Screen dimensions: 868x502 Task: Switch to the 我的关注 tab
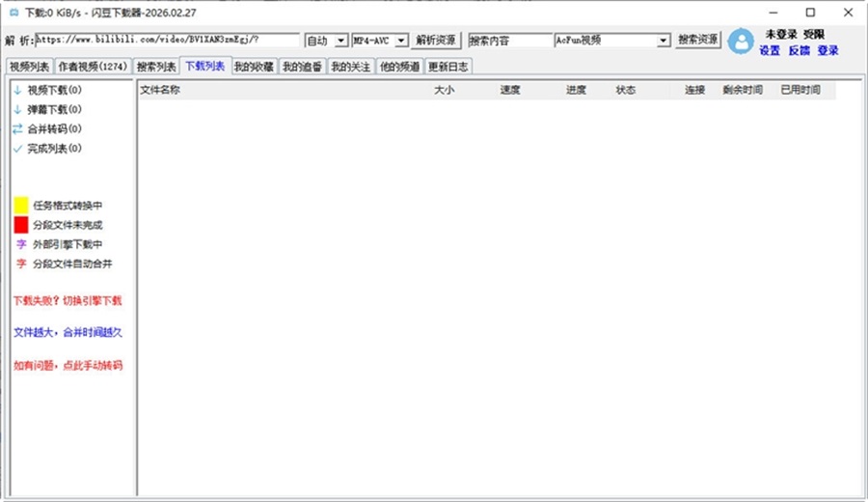pos(351,67)
